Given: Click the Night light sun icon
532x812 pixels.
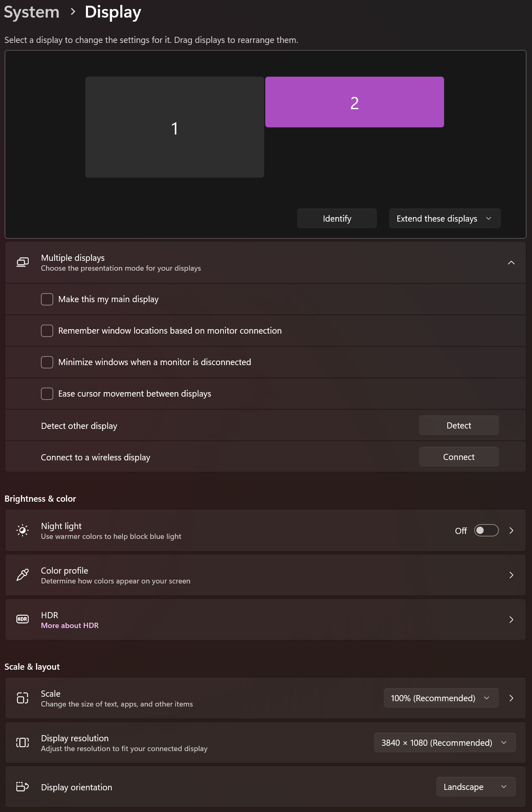Looking at the screenshot, I should [23, 531].
